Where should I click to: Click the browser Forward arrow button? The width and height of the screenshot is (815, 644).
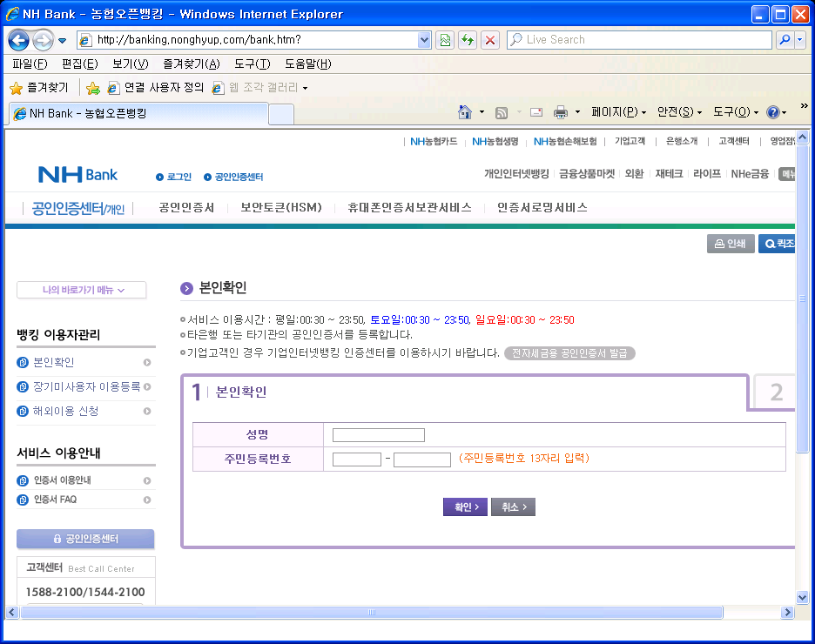pyautogui.click(x=44, y=40)
